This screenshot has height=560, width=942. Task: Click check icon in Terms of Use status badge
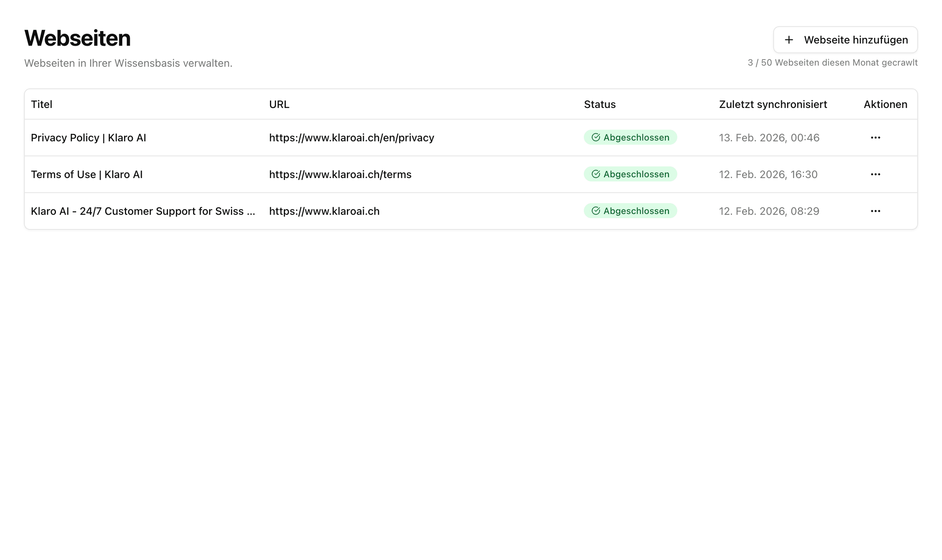pos(595,174)
